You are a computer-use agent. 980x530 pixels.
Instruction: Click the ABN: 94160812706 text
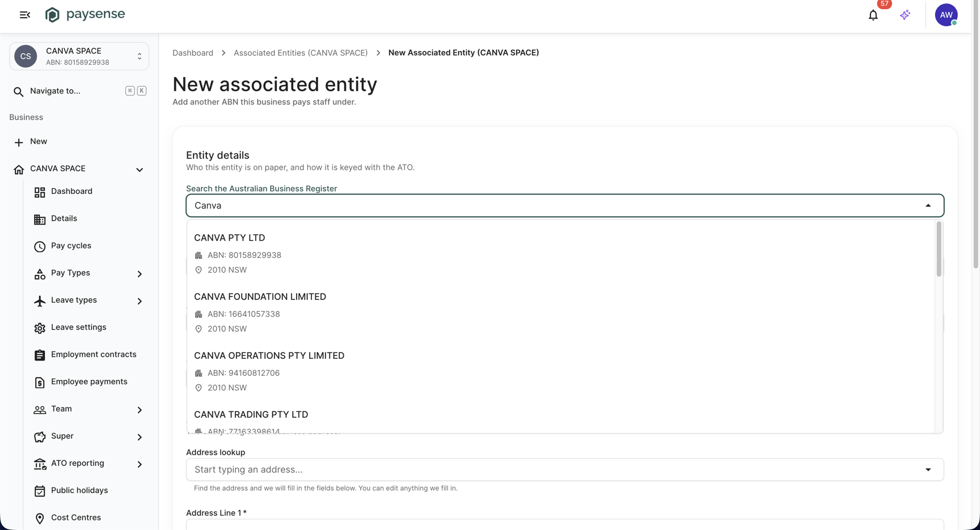pos(243,373)
